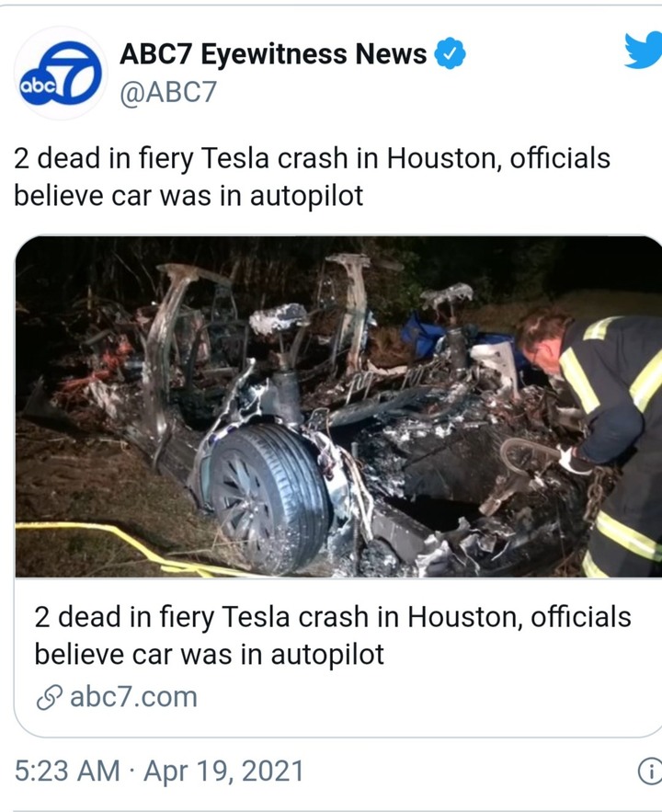Click the blue verified checkmark badge
Image resolution: width=662 pixels, height=812 pixels.
(x=450, y=53)
